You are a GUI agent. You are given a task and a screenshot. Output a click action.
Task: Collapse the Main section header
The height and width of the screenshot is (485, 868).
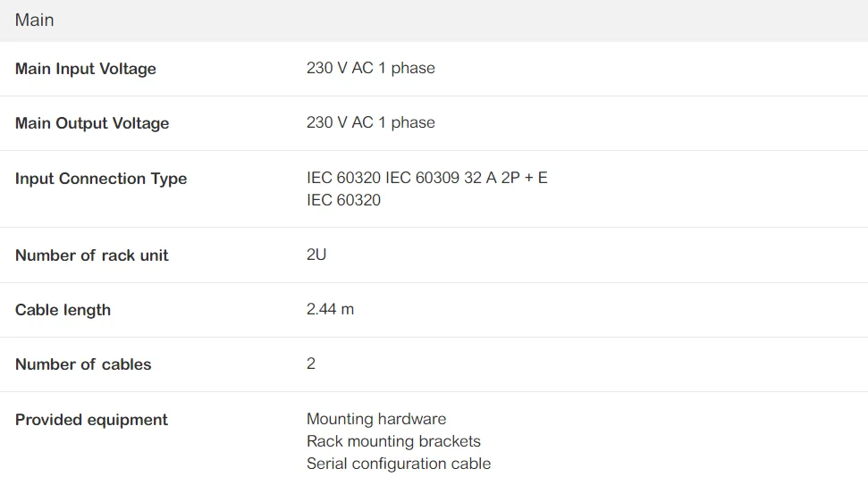(x=35, y=20)
